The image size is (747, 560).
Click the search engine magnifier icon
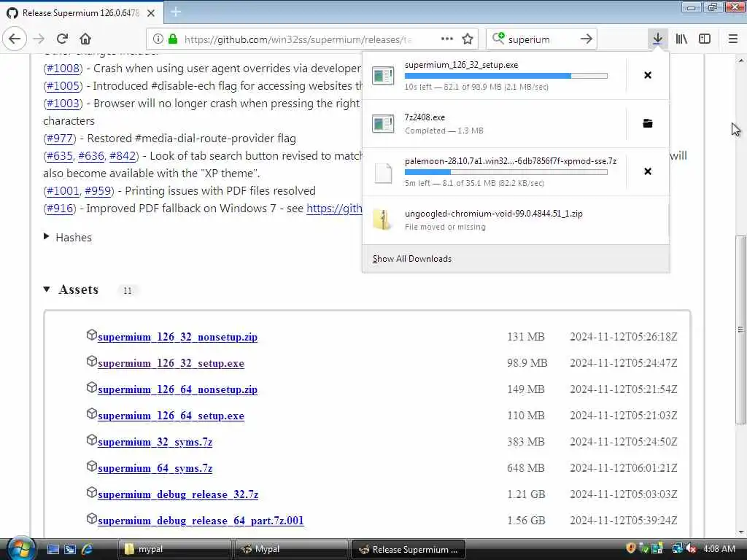(x=498, y=38)
